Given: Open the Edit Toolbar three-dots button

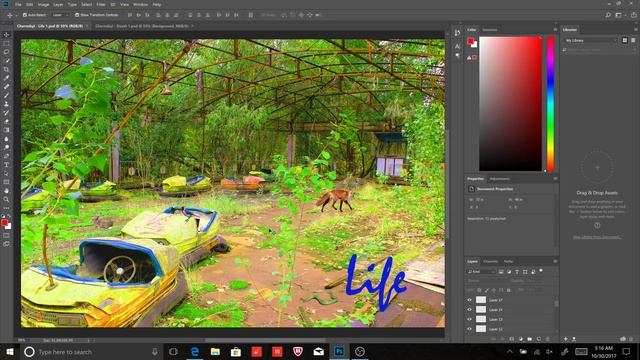Looking at the screenshot, I should click(6, 208).
